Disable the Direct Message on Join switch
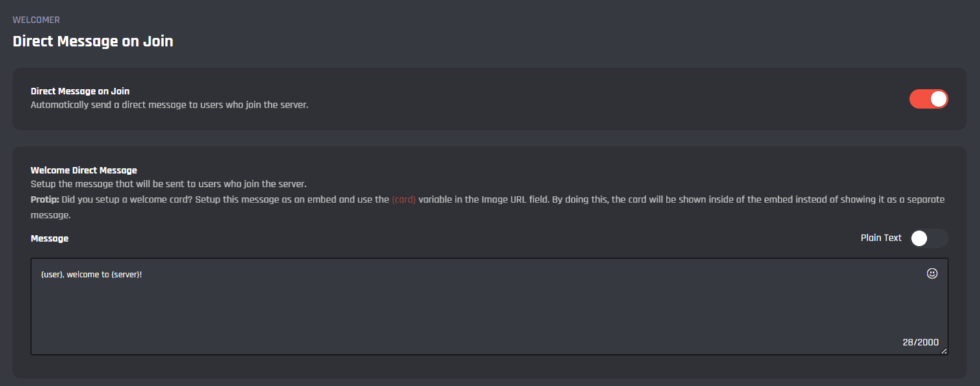Screen dimensions: 980x386 929,99
